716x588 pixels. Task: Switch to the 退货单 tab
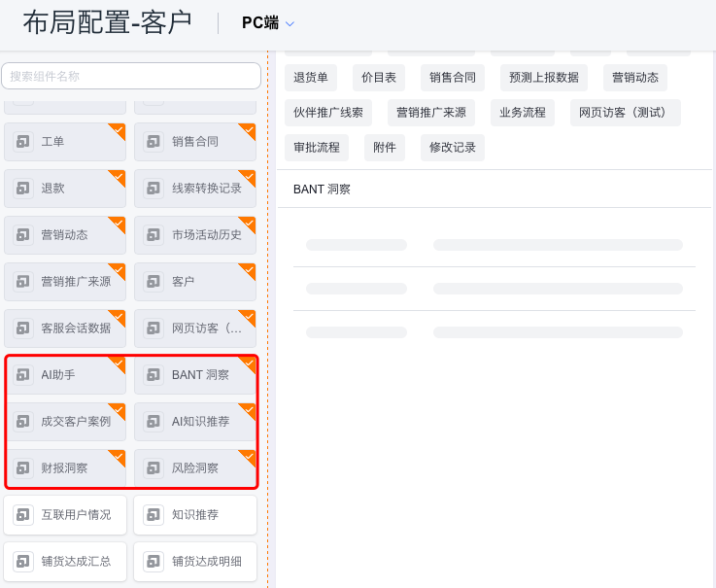coord(311,78)
